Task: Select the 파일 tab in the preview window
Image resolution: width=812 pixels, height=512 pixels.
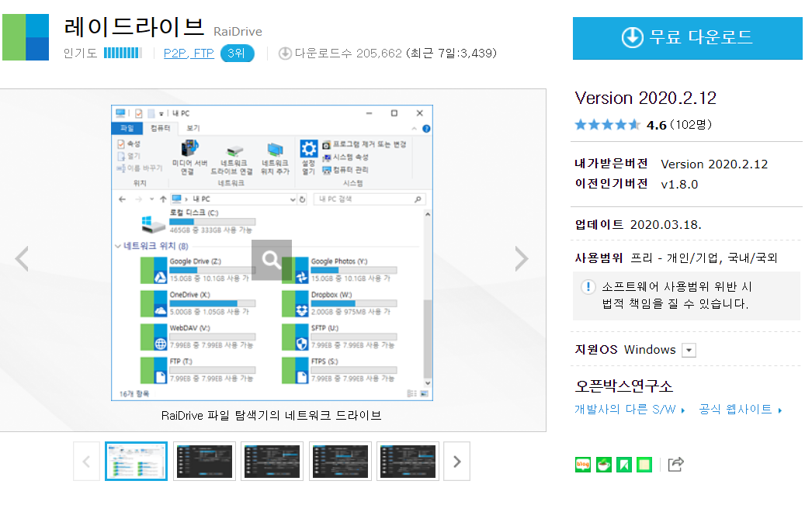Action: [127, 129]
